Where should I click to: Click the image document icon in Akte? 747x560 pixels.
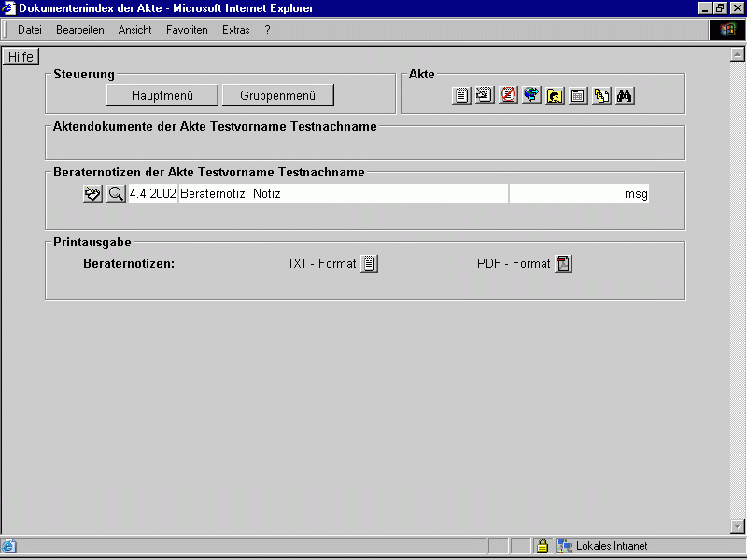click(x=485, y=95)
